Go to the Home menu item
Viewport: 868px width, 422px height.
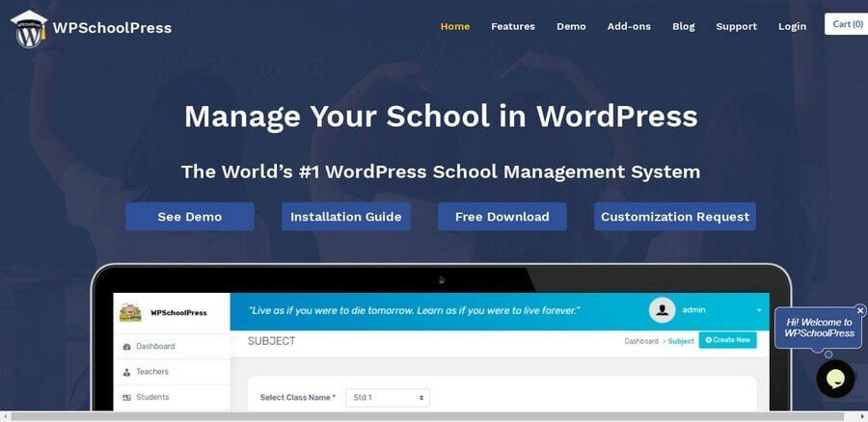coord(455,27)
